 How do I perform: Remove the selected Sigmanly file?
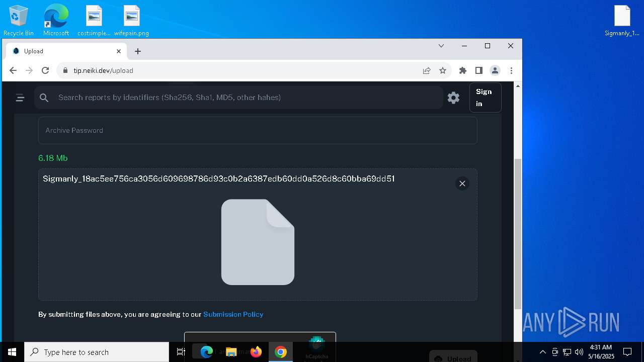(462, 184)
